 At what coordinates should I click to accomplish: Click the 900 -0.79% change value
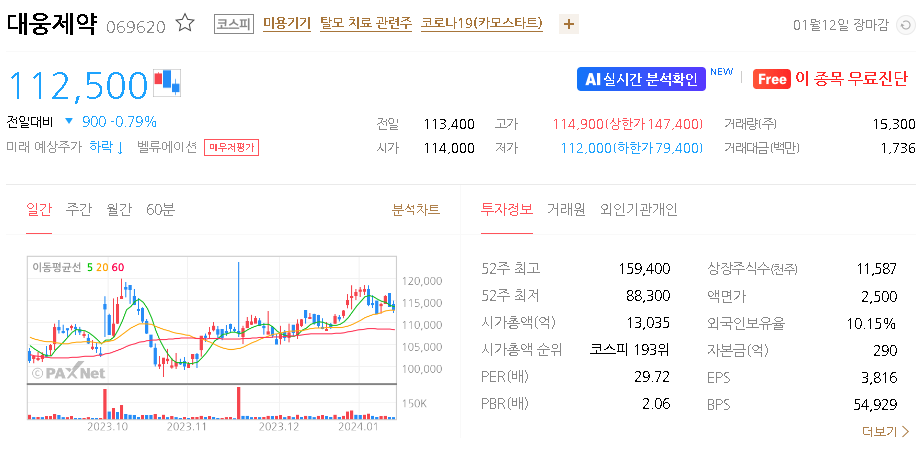coord(119,122)
